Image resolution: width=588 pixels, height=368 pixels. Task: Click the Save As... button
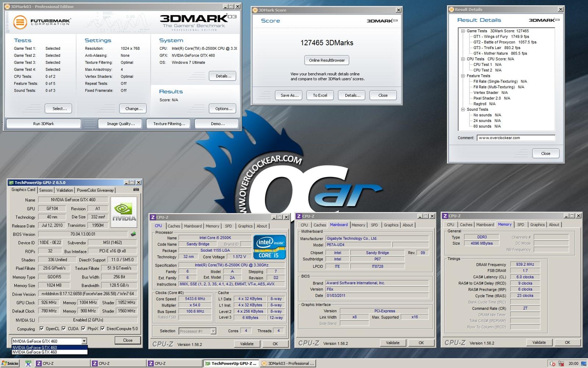(x=289, y=95)
